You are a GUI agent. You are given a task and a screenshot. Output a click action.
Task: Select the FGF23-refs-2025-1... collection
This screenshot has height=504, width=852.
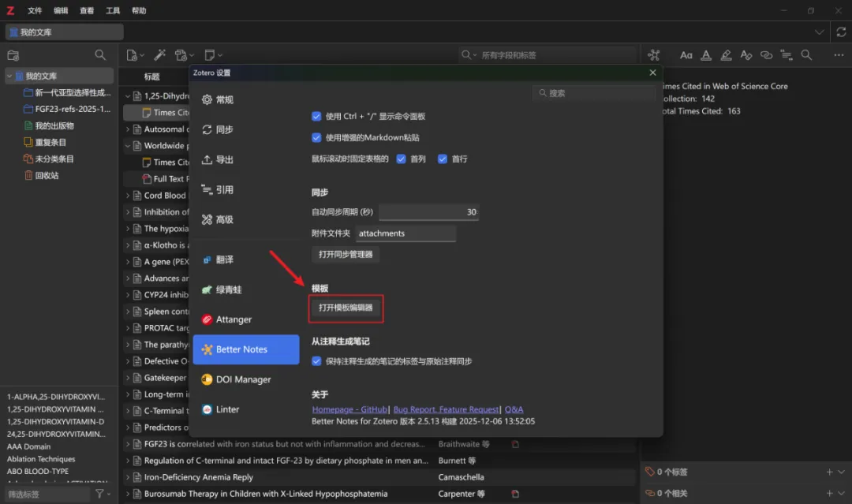click(73, 109)
